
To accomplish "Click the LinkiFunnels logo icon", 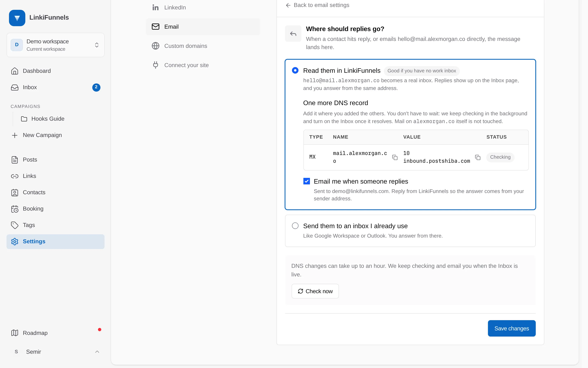I will [x=17, y=18].
